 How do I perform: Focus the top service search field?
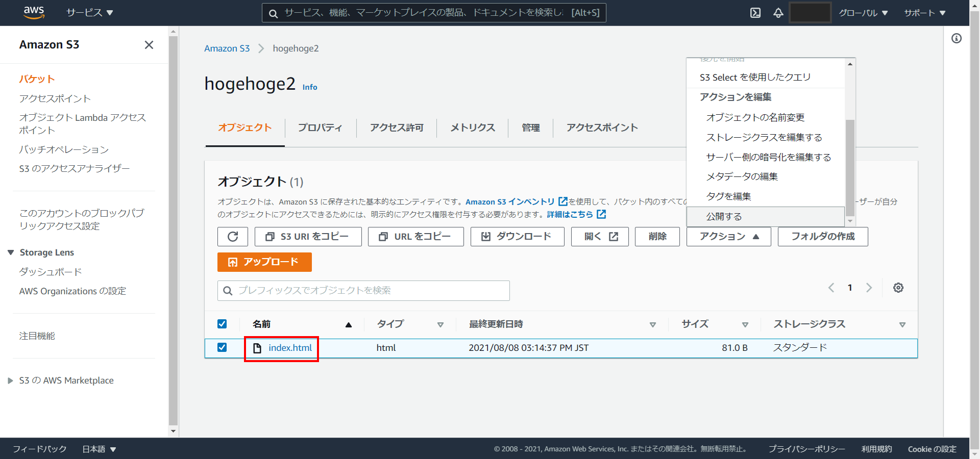tap(434, 13)
